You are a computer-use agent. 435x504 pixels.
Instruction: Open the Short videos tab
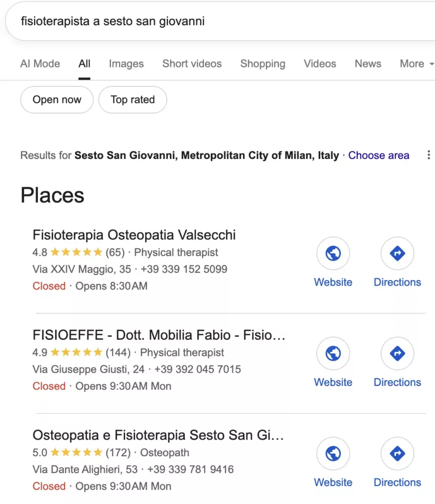point(192,64)
